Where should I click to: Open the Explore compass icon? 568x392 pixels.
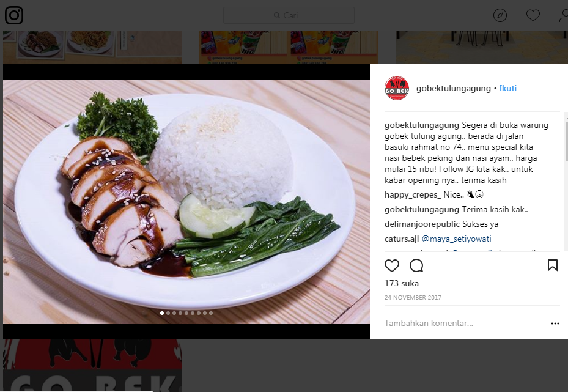click(x=500, y=15)
